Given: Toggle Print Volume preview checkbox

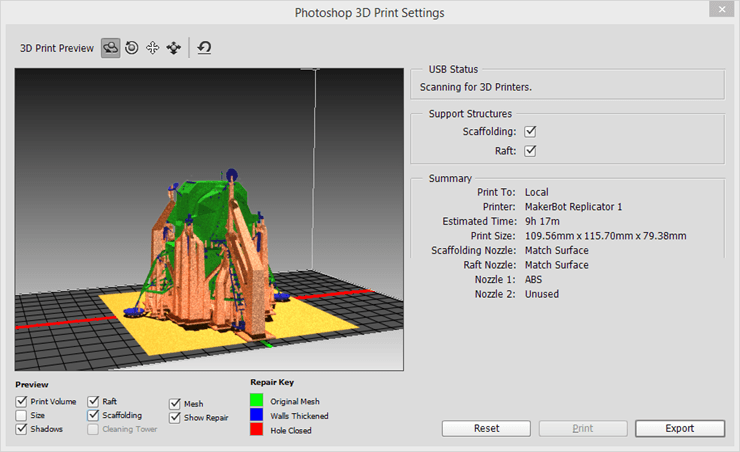Looking at the screenshot, I should (x=21, y=402).
